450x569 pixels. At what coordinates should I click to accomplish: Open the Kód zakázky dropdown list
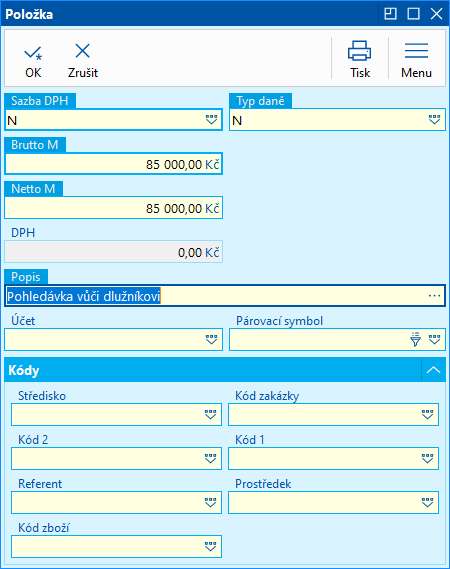pos(428,414)
